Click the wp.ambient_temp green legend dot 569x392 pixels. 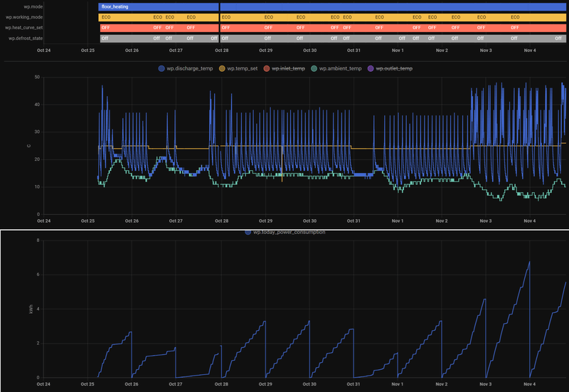click(x=314, y=68)
